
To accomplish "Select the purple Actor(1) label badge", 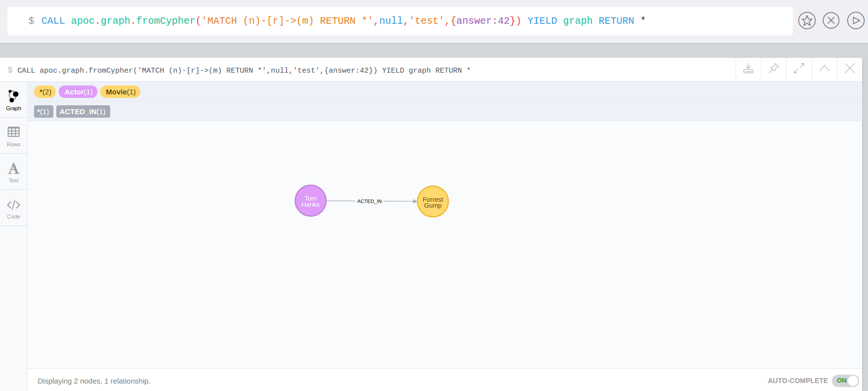I will pyautogui.click(x=78, y=92).
